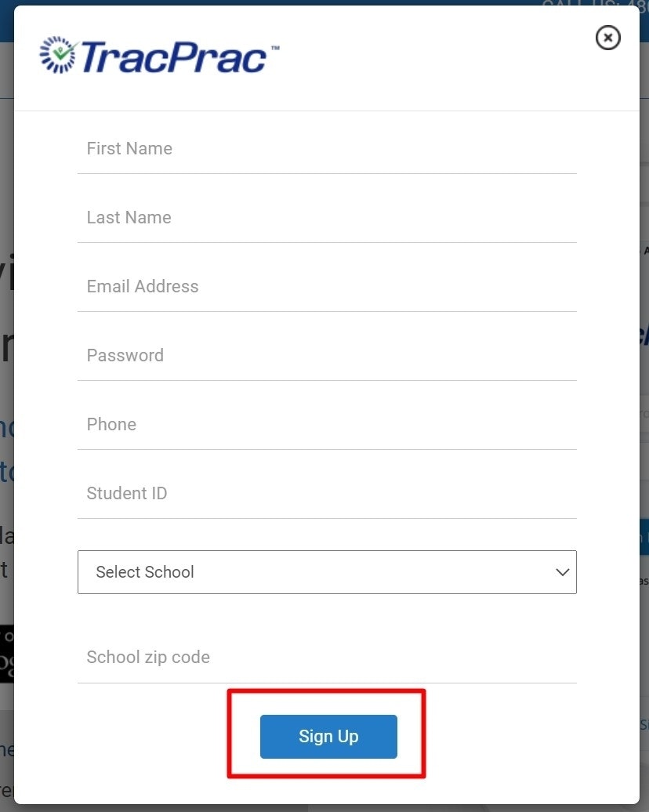Open the Select School dropdown
The image size is (649, 812).
[x=327, y=572]
